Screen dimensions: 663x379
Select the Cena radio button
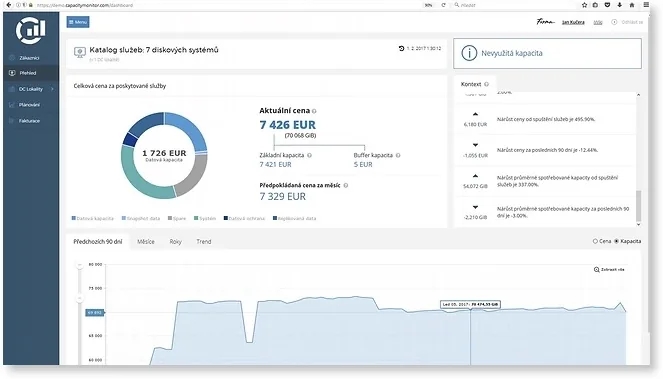[x=595, y=241]
